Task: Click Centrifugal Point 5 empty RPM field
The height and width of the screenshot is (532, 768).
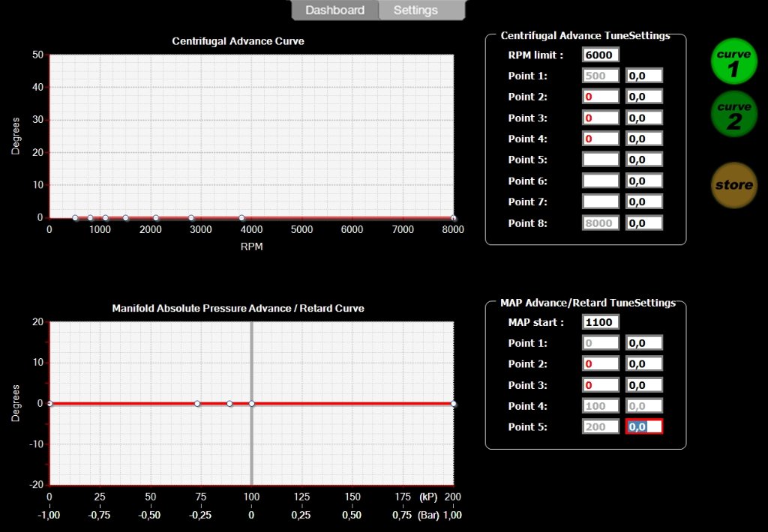Action: [601, 160]
